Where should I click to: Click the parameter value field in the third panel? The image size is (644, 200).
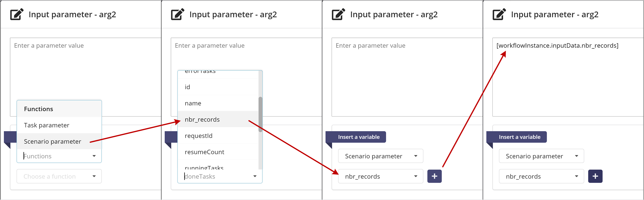tap(407, 77)
